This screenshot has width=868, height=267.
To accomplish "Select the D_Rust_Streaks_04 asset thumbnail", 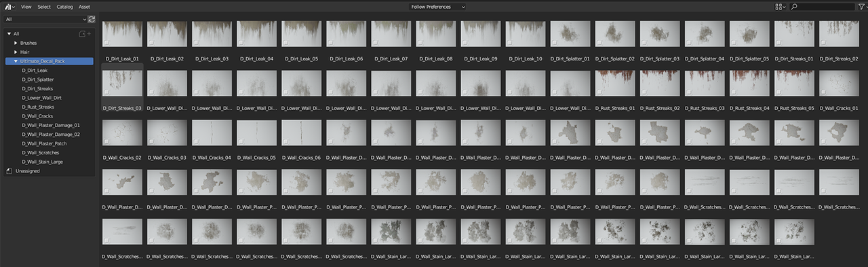I will [749, 84].
